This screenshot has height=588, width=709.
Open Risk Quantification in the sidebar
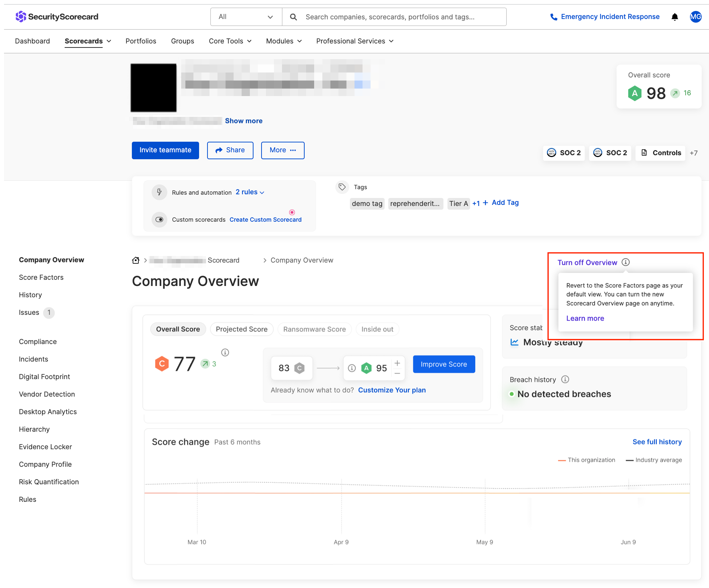tap(49, 482)
